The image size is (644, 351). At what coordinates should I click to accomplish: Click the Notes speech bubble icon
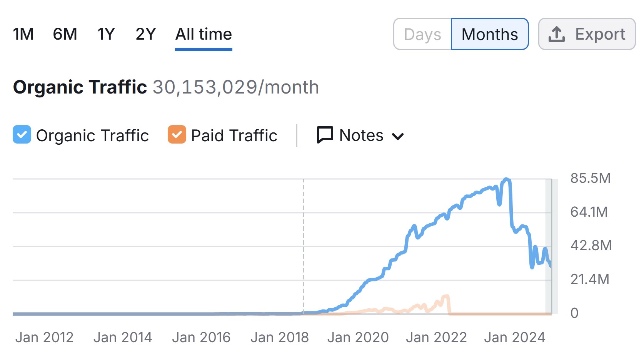325,135
